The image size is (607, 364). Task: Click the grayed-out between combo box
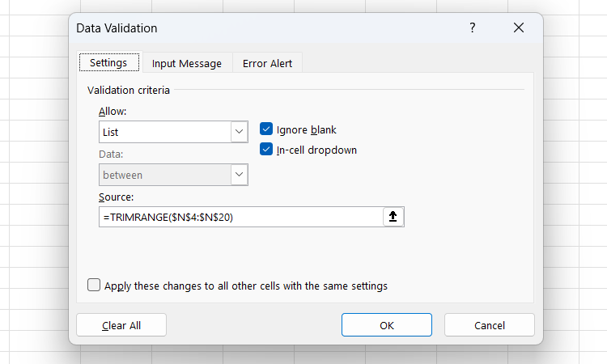point(164,175)
